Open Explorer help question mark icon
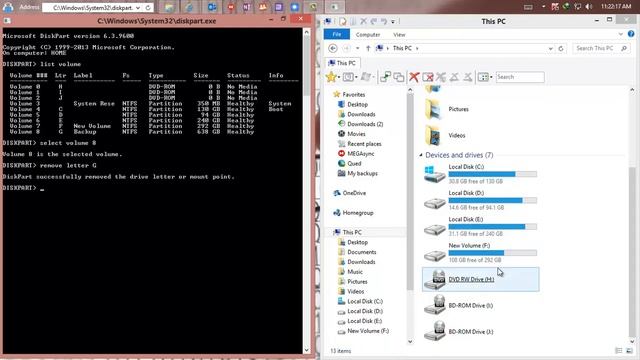 click(631, 34)
